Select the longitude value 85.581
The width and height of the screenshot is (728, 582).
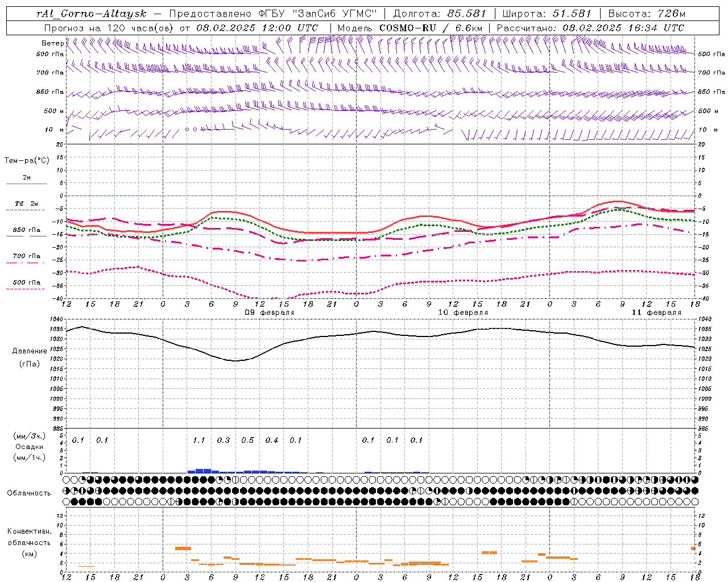pos(467,14)
